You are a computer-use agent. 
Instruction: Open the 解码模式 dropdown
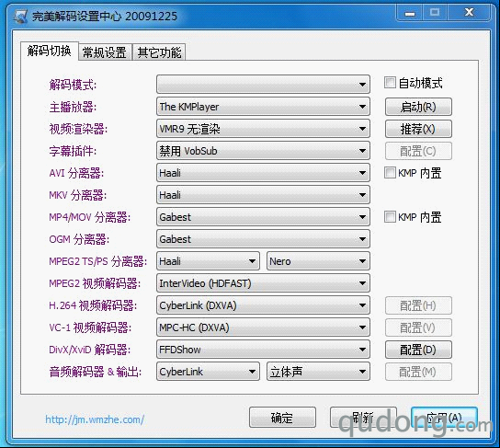click(263, 85)
